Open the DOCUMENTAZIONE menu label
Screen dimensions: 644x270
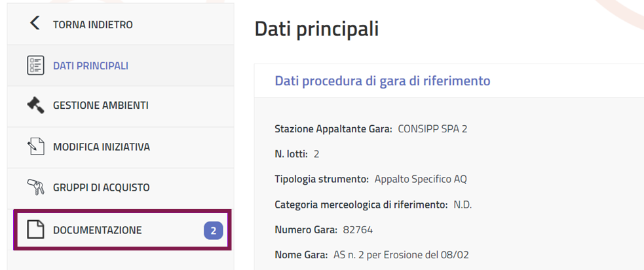coord(97,230)
